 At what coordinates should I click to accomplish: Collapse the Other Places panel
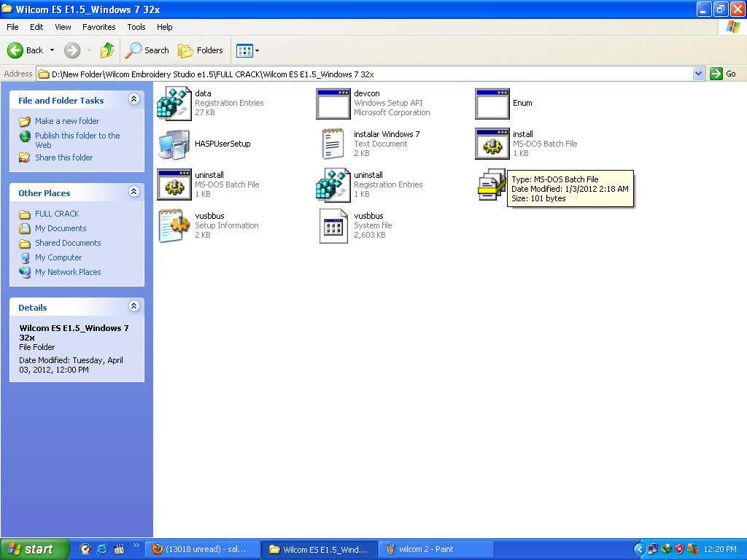point(134,192)
